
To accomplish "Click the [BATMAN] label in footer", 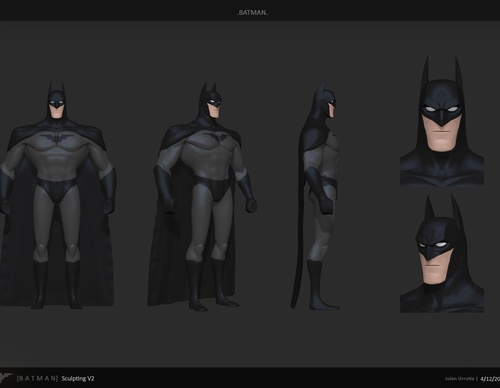I will [37, 378].
